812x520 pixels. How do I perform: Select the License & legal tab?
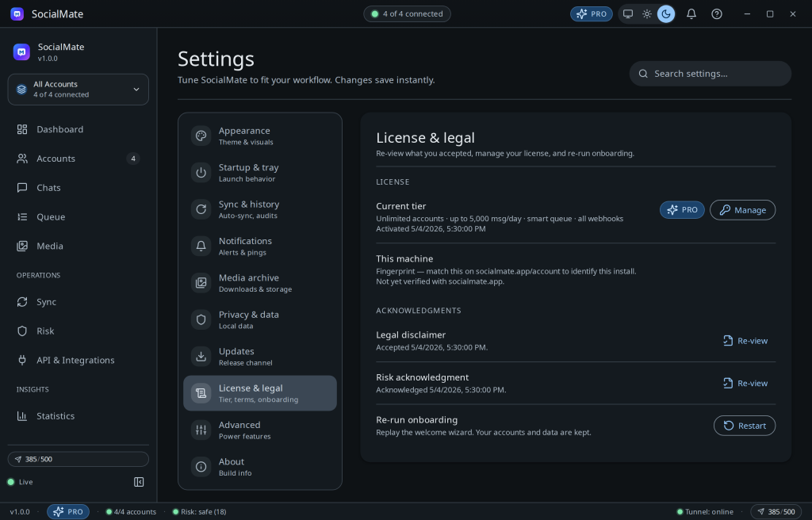[260, 393]
